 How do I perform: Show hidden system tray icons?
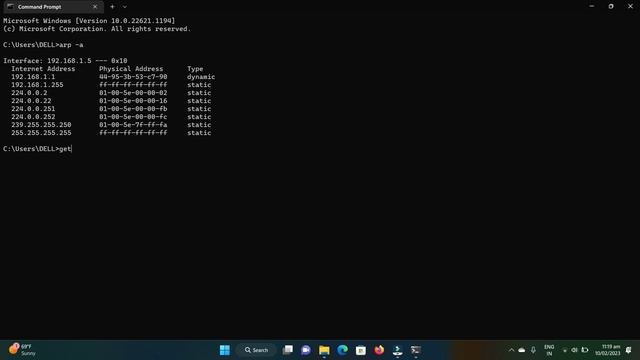click(511, 350)
